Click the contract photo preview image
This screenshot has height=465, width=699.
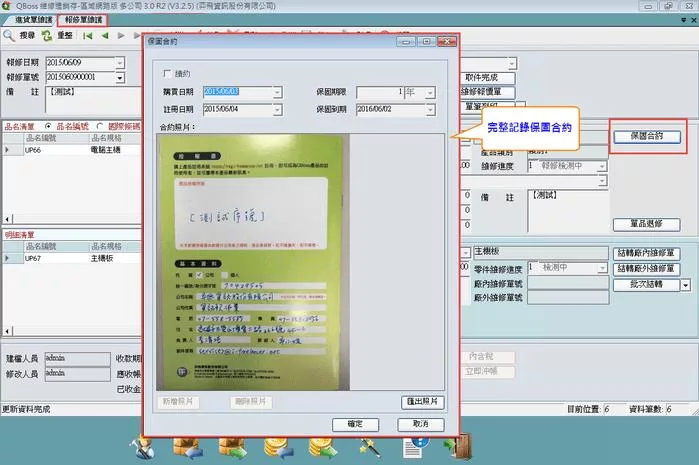pyautogui.click(x=252, y=262)
